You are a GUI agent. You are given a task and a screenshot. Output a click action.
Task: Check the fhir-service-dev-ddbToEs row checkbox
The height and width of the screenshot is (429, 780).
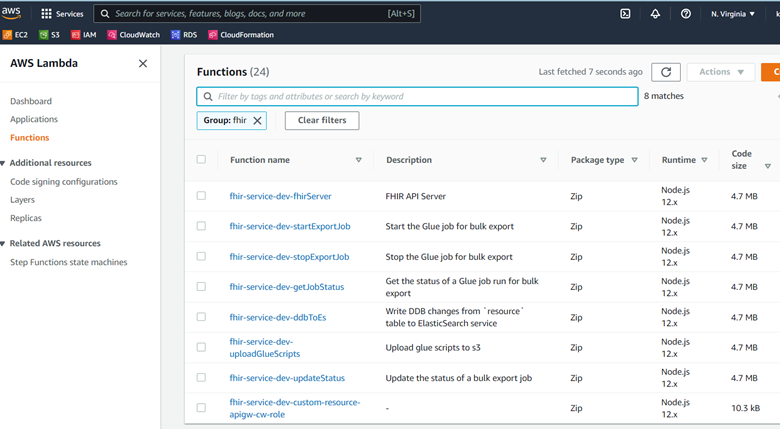point(201,317)
